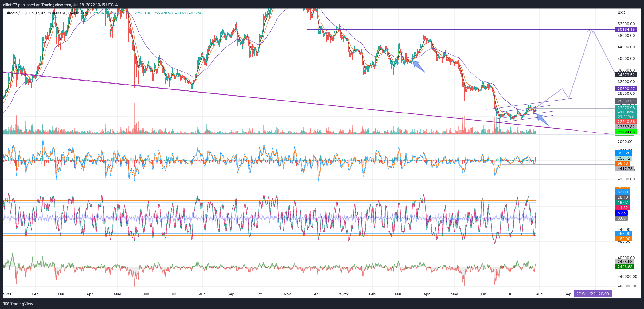This screenshot has height=309, width=644.
Task: Click the gray 22852.82 price label
Action: (x=626, y=127)
